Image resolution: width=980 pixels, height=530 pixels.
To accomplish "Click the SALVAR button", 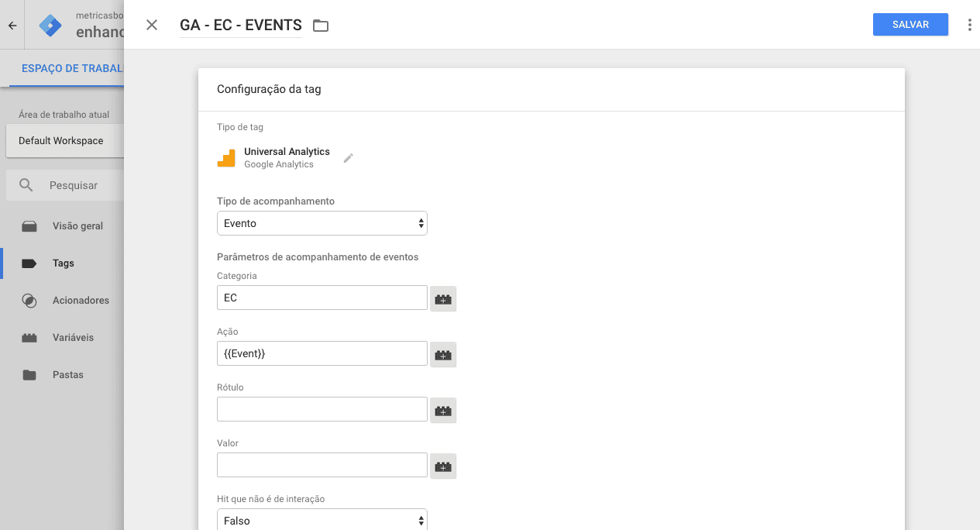I will (910, 24).
